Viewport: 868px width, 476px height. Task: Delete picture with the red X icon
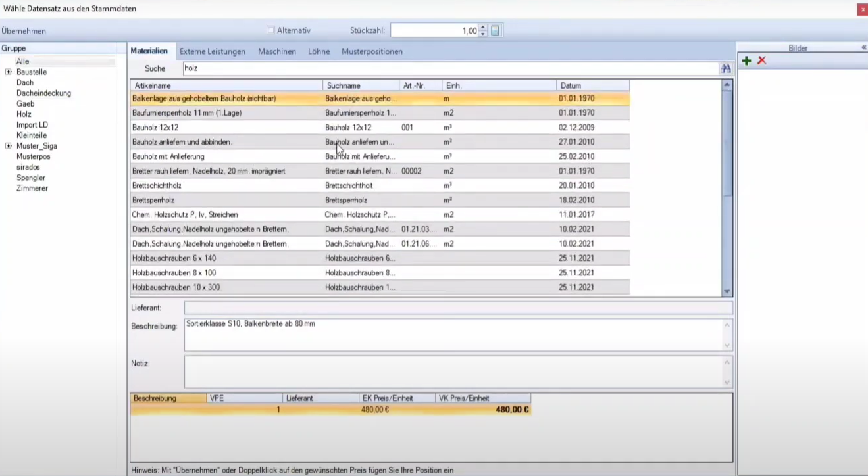[762, 60]
